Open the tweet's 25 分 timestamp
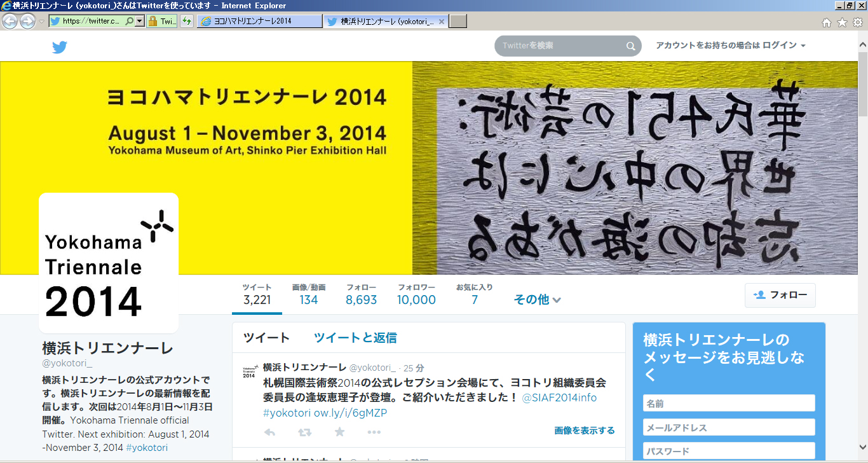 point(414,368)
